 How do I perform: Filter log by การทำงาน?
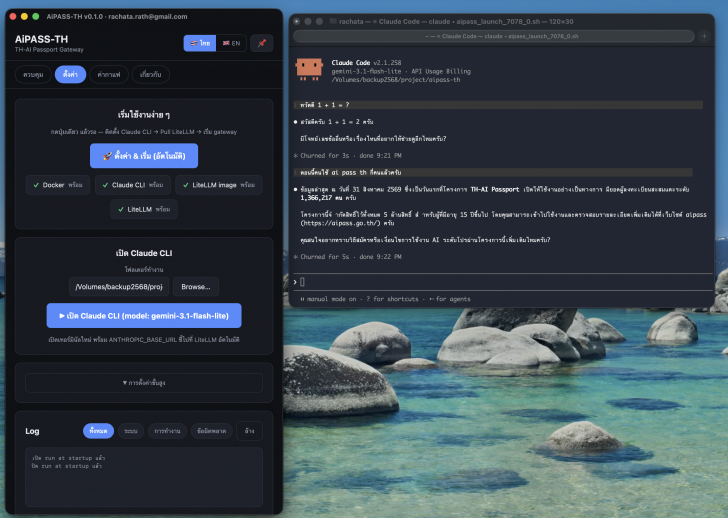point(167,431)
